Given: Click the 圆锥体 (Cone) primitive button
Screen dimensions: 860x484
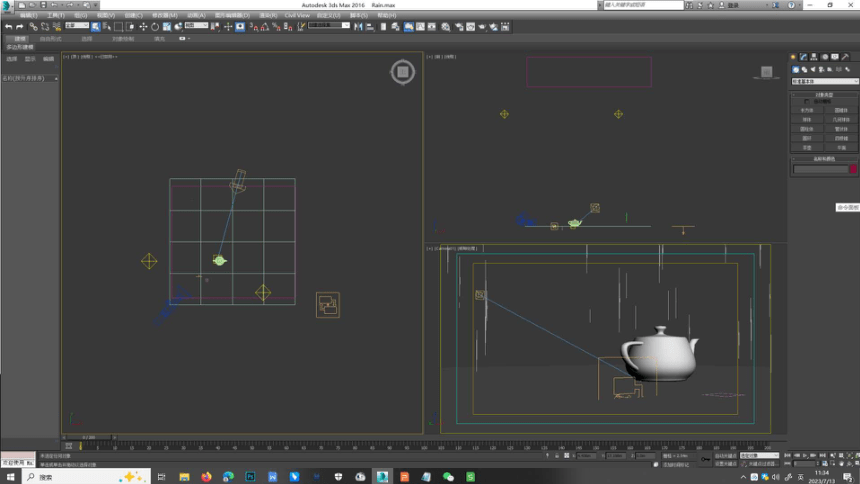Looking at the screenshot, I should (x=841, y=110).
